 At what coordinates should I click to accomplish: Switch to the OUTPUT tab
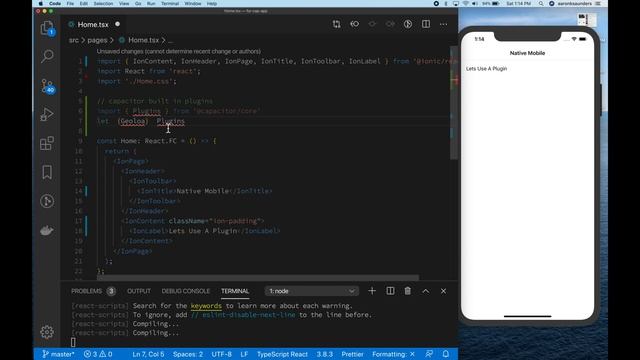tap(139, 291)
